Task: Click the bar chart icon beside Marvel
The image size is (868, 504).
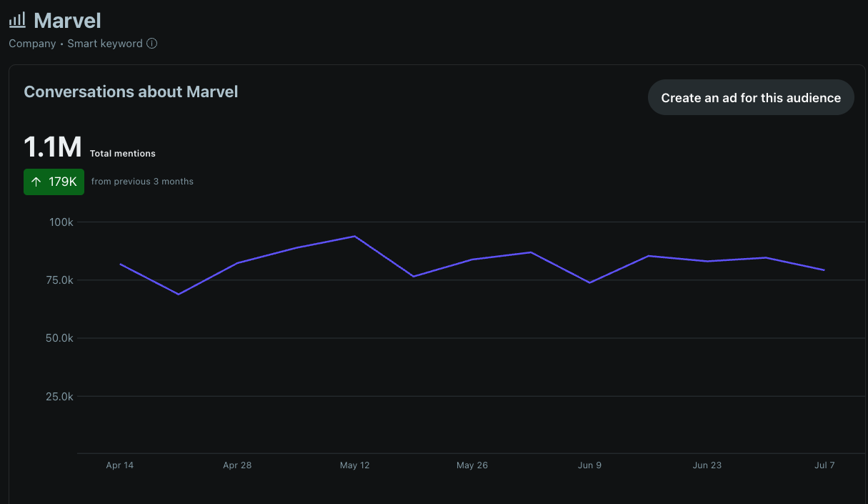Action: (17, 20)
